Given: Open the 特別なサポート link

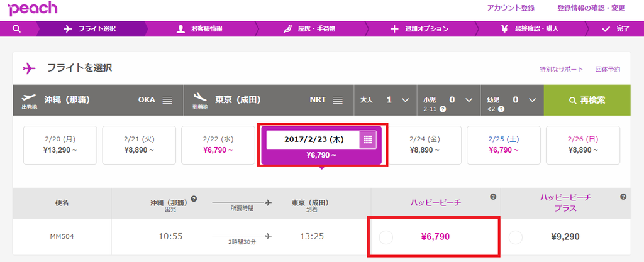Looking at the screenshot, I should 561,69.
